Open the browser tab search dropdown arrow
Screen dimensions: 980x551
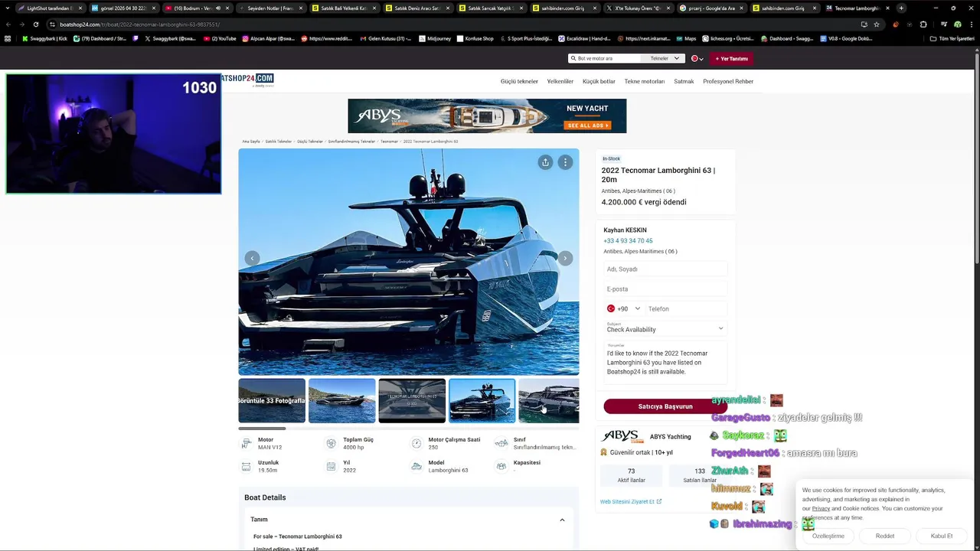pos(7,8)
